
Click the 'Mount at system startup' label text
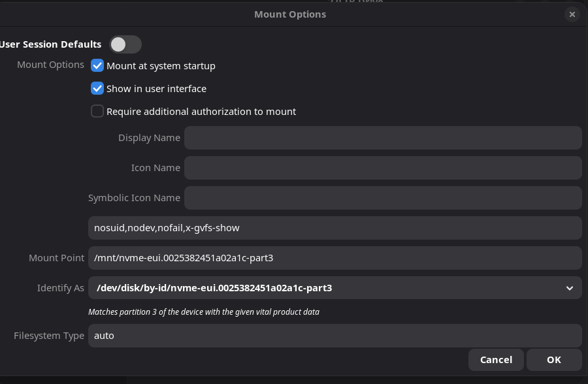(x=161, y=65)
